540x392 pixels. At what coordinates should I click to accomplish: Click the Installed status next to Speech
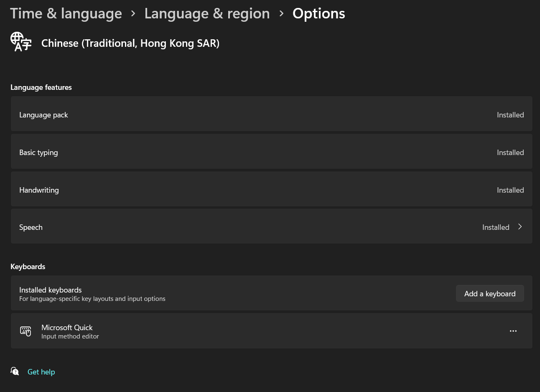pos(496,227)
